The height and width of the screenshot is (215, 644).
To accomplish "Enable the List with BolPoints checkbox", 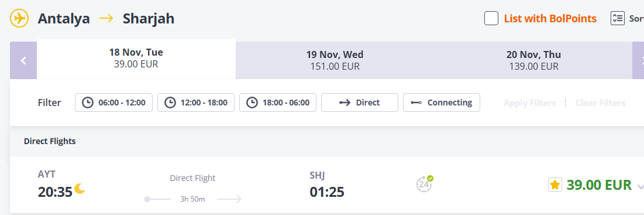I will coord(491,19).
